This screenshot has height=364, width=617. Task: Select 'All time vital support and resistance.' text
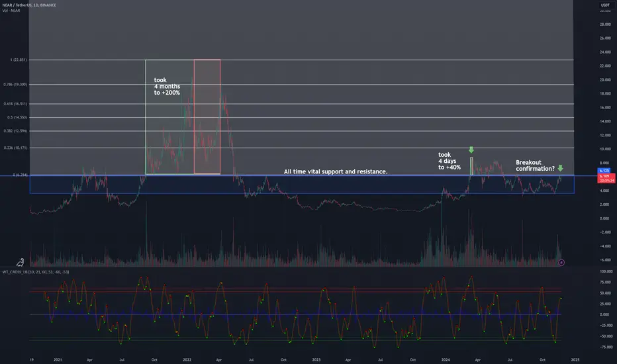336,171
